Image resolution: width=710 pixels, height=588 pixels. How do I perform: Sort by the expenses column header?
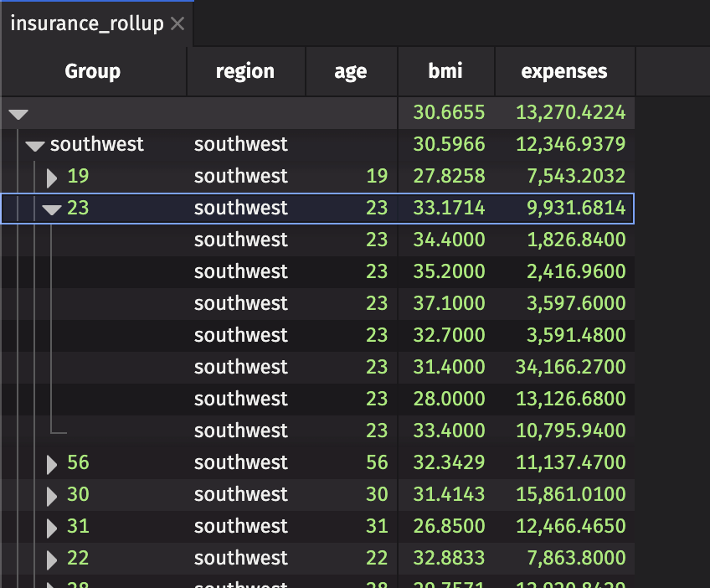[564, 71]
